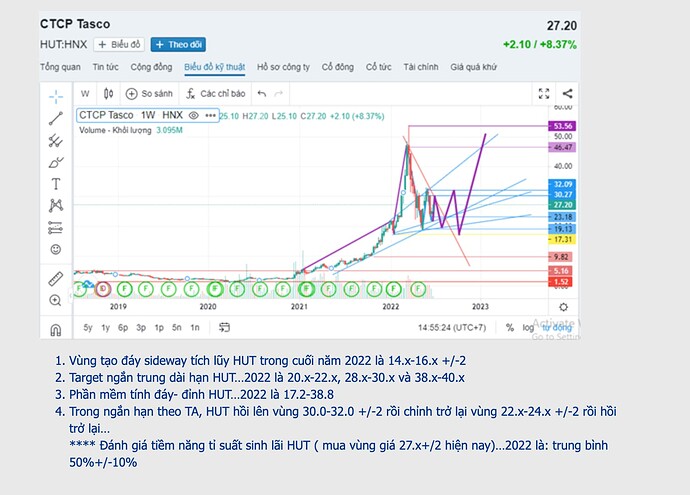Click the 27.20 green current price label
The image size is (690, 495).
562,205
